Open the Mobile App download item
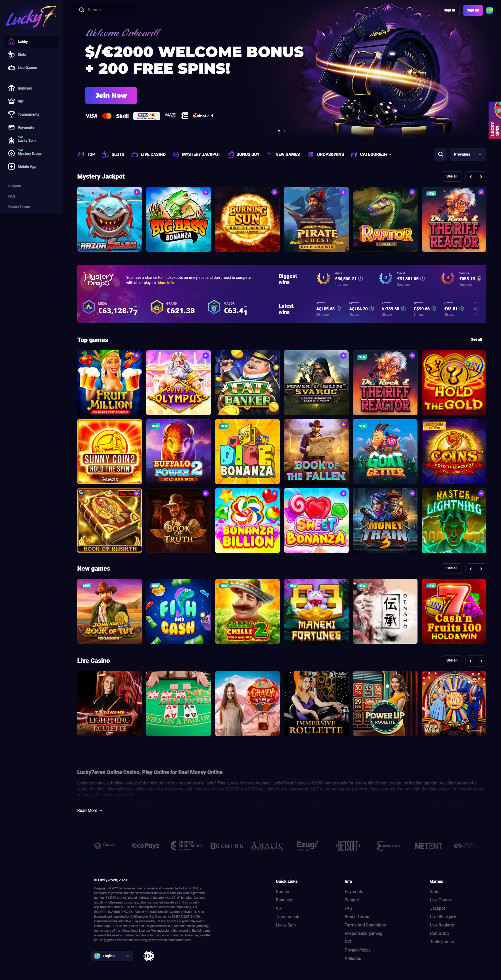This screenshot has height=980, width=501. tap(31, 167)
